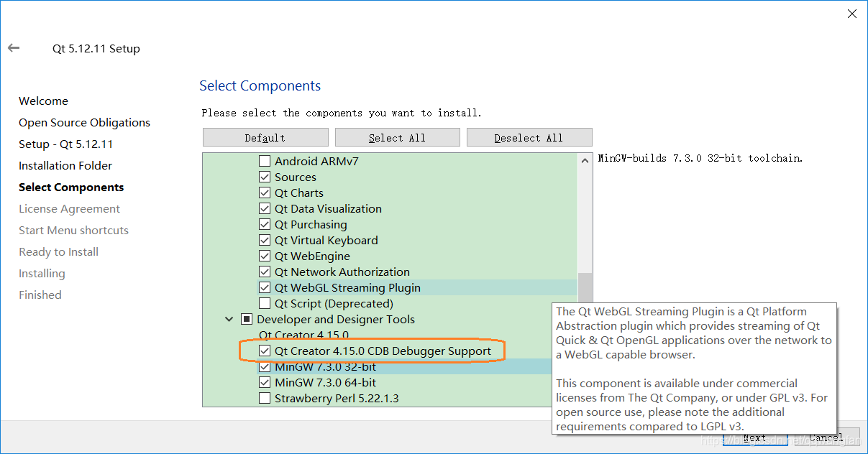Image resolution: width=868 pixels, height=454 pixels.
Task: Click Next to continue installation
Action: pos(755,437)
